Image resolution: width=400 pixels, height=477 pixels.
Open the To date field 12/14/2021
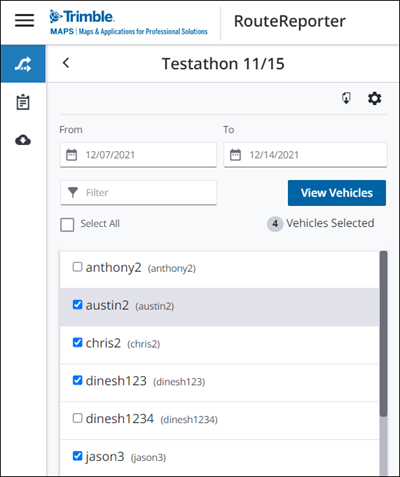pos(305,155)
